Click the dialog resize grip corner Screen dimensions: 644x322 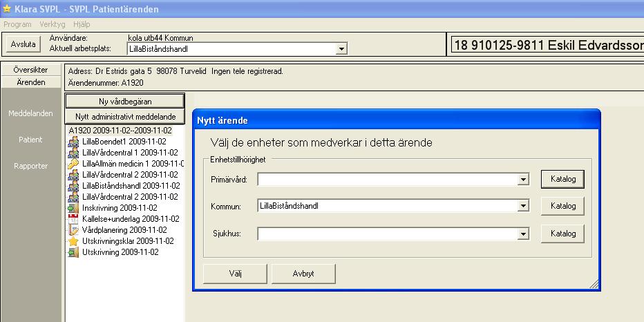click(x=594, y=284)
